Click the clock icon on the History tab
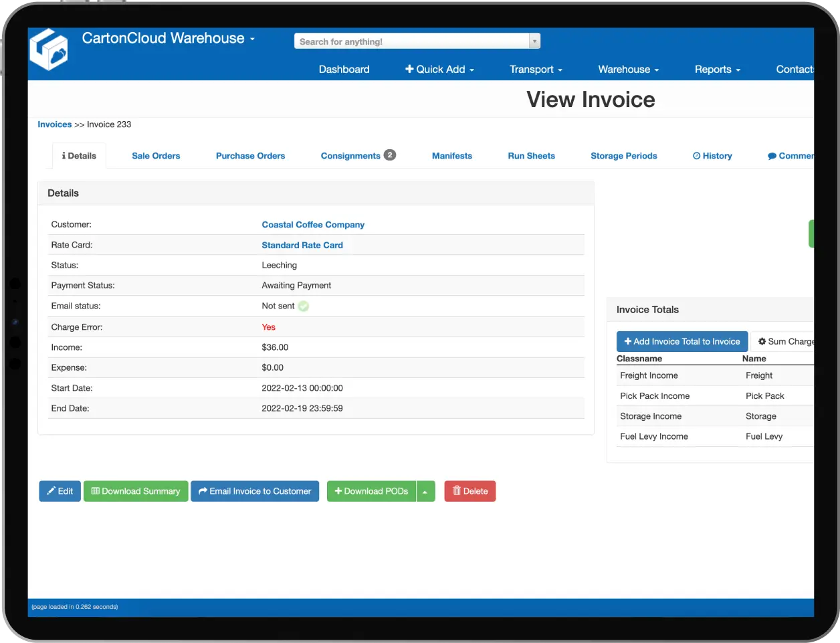This screenshot has height=643, width=840. (698, 156)
